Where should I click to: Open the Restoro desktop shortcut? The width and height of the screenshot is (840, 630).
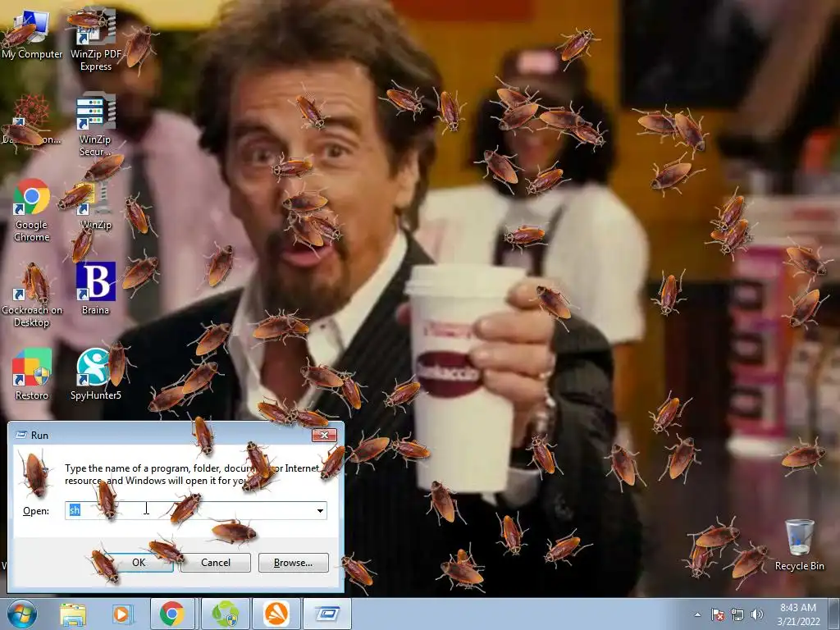(x=32, y=374)
